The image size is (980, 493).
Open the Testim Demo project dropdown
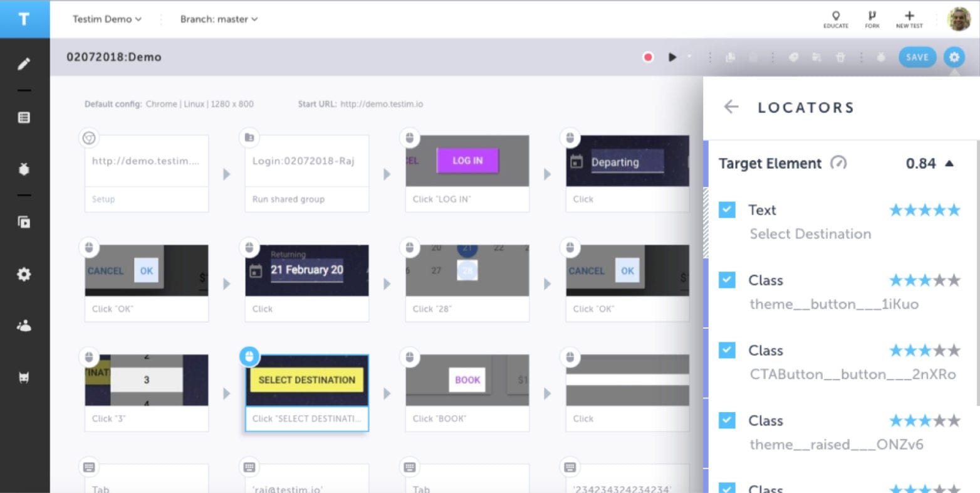click(107, 19)
